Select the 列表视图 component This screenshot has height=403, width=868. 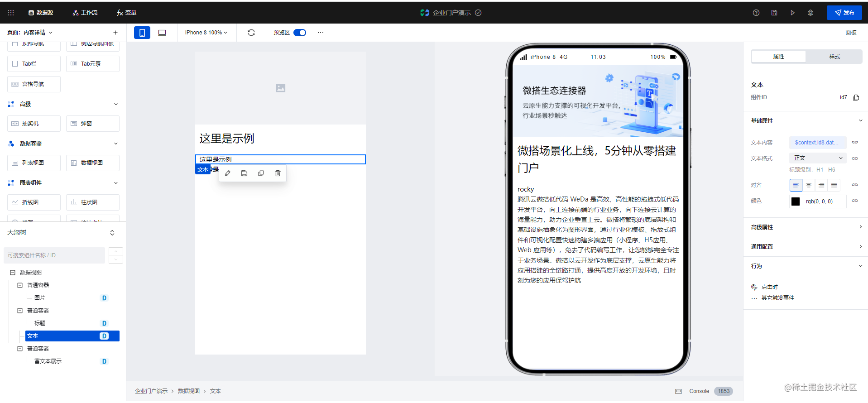[34, 163]
